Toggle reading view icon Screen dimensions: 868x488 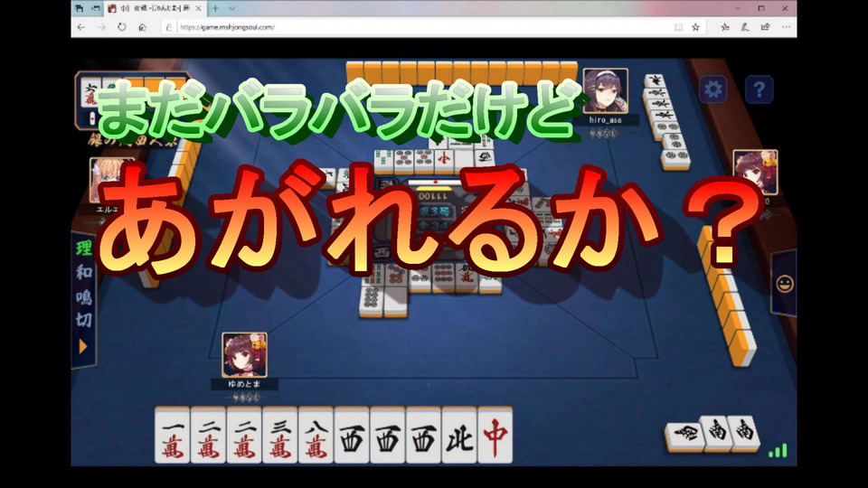coord(678,27)
